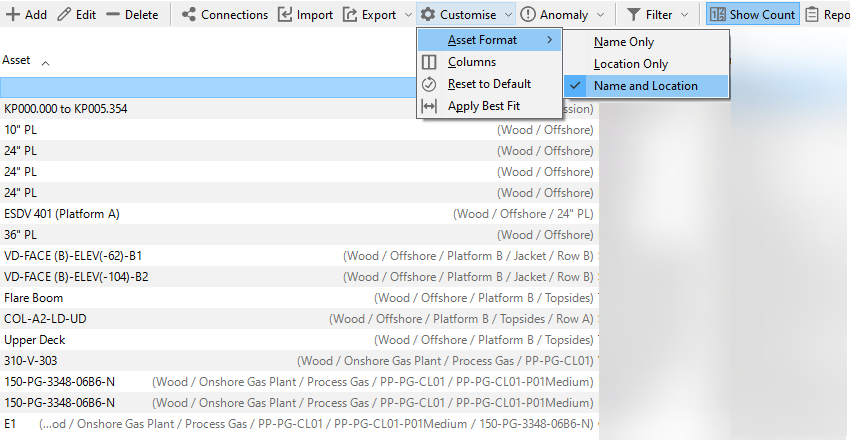
Task: Open the Asset Format submenu arrow
Action: click(550, 40)
